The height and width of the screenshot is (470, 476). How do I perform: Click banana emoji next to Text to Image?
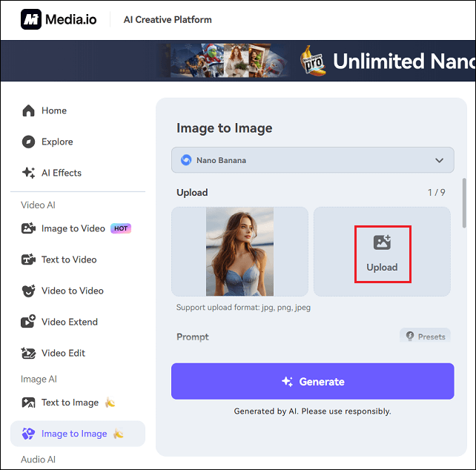(x=110, y=403)
